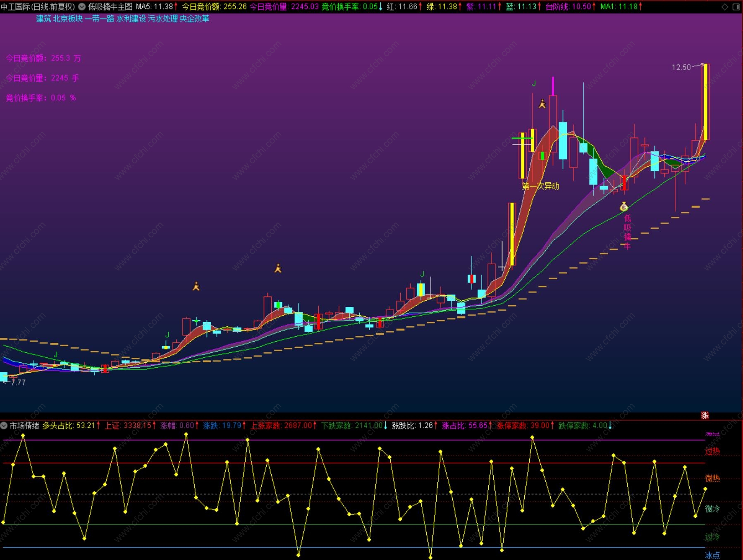This screenshot has width=743, height=560.
Task: Click the 过热 level label
Action: tap(712, 451)
